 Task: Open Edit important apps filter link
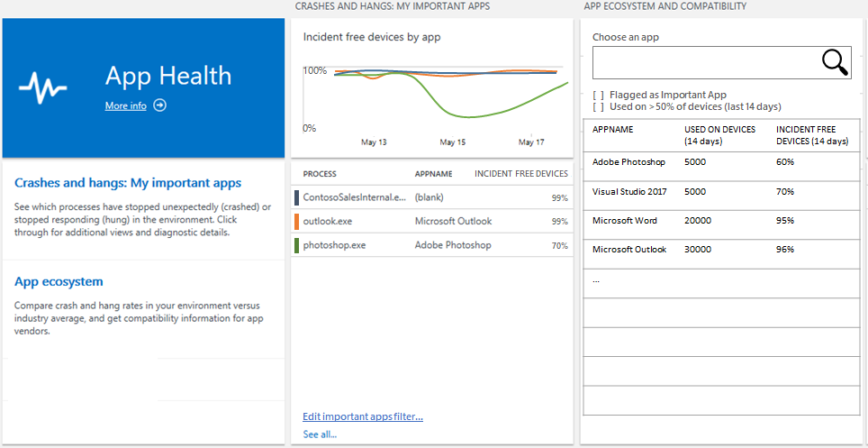pos(363,416)
